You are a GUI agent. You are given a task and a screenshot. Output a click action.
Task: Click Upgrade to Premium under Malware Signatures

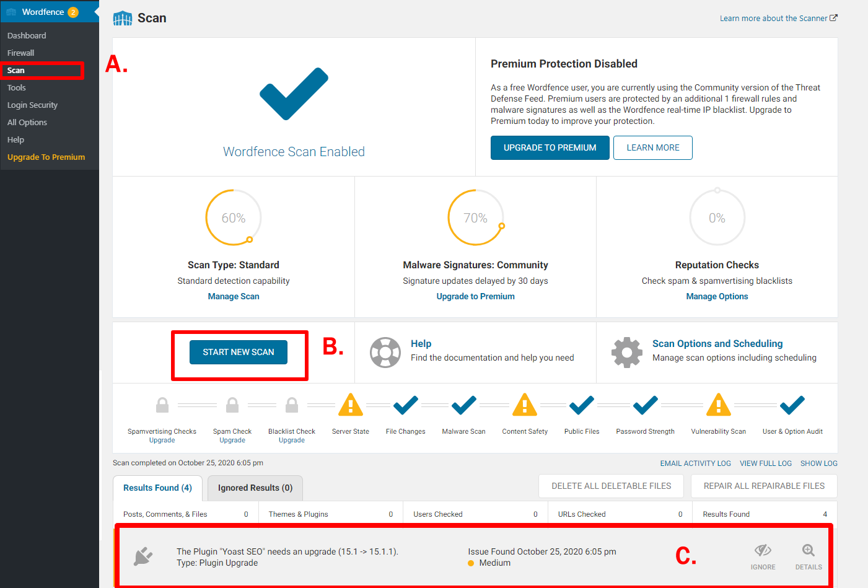[476, 296]
